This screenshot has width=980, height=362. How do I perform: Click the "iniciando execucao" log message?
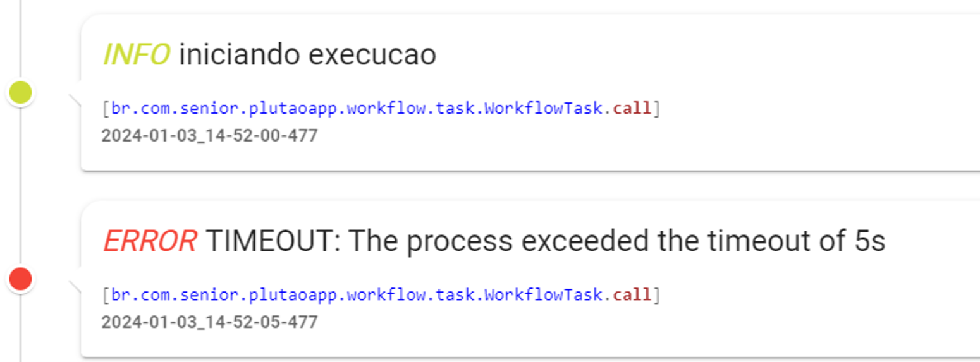308,56
